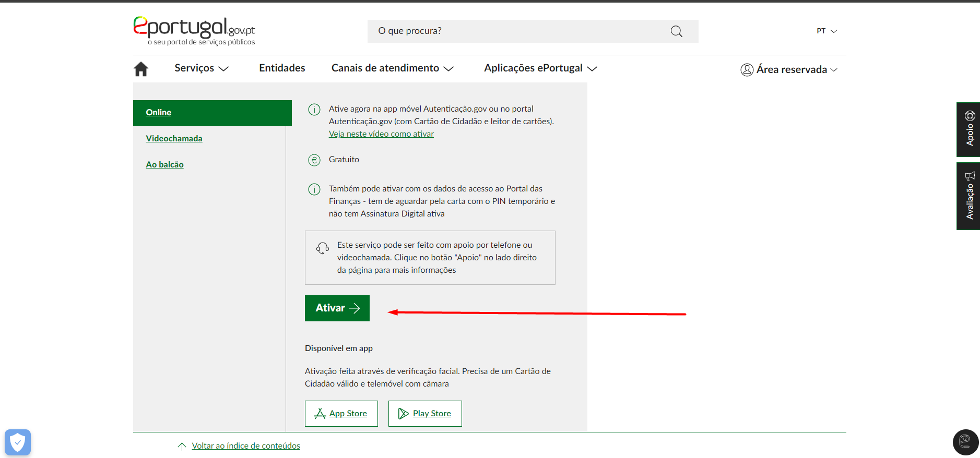Screen dimensions: 980x458
Task: Focus the 'O que procura?' search field
Action: click(533, 31)
